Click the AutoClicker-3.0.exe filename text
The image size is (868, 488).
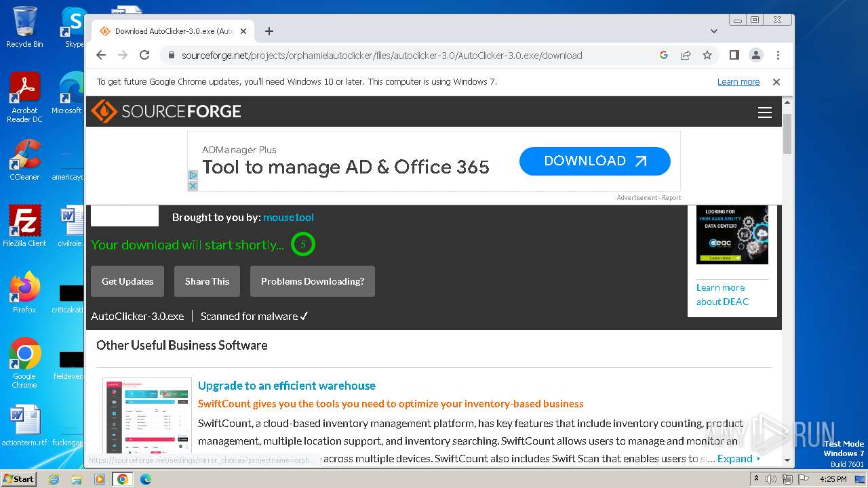[138, 317]
